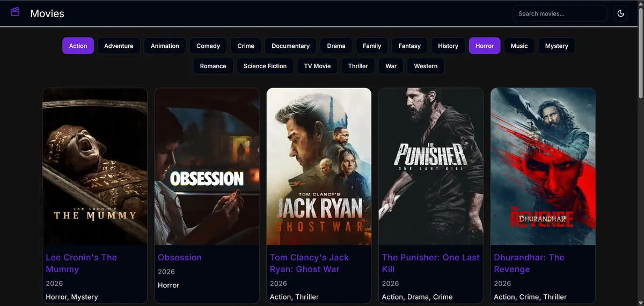This screenshot has width=644, height=306.
Task: Open the Dhurandhar Revenge poster
Action: pyautogui.click(x=543, y=166)
